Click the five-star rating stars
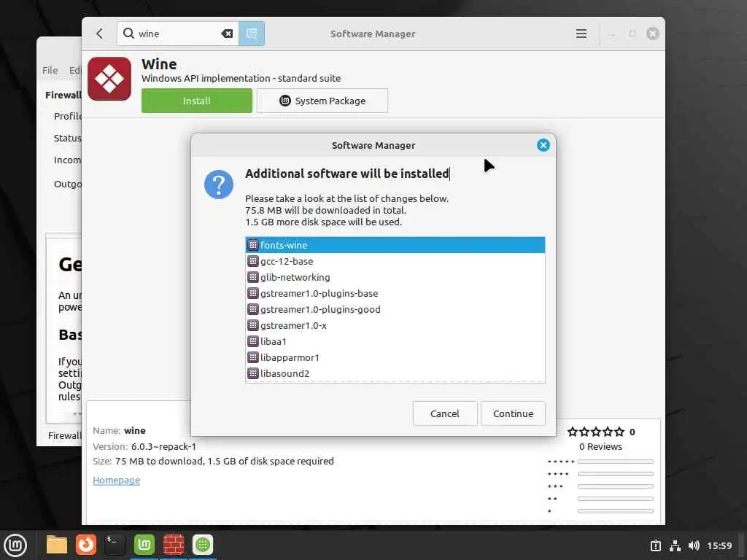 point(595,432)
